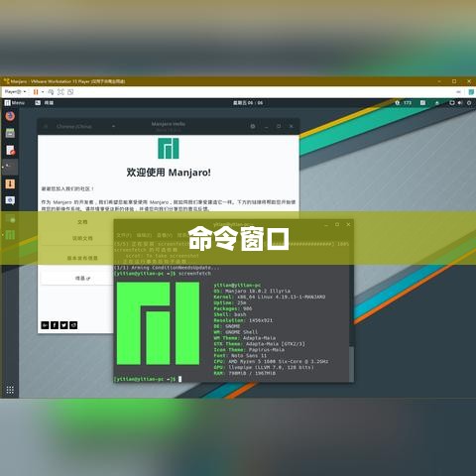Maximize the Manjaro Hello window
Screen dimensions: 476x476
pyautogui.click(x=279, y=126)
